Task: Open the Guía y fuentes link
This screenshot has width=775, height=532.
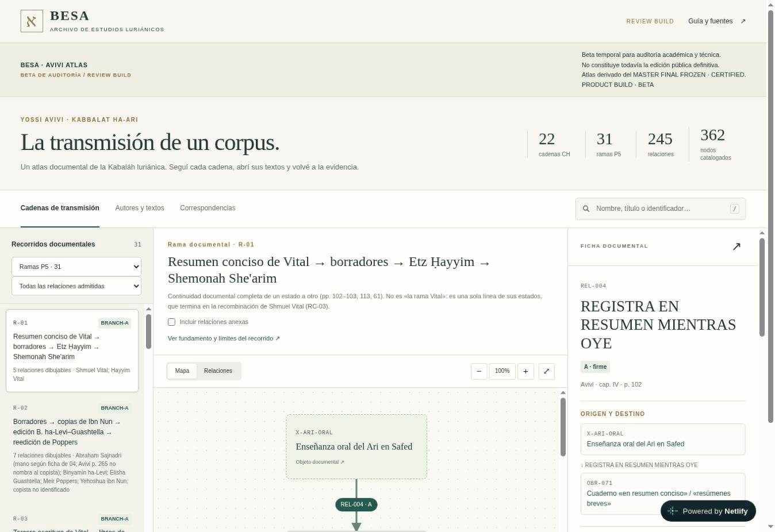Action: [716, 21]
